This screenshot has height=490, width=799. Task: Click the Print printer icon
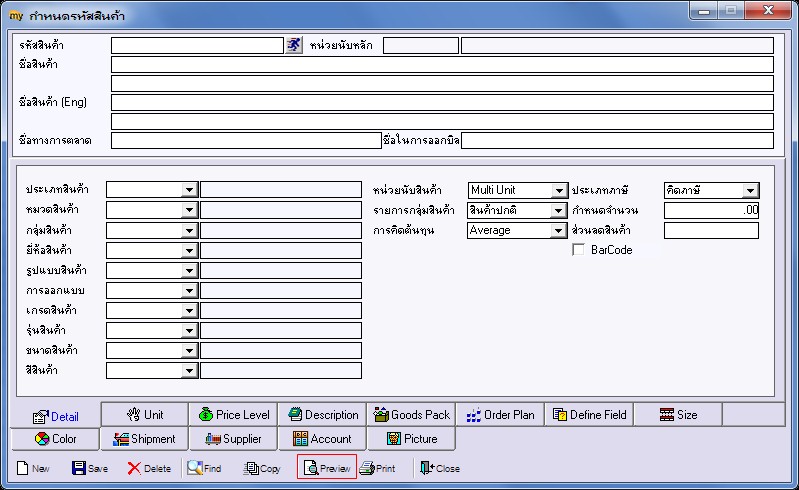click(x=367, y=468)
